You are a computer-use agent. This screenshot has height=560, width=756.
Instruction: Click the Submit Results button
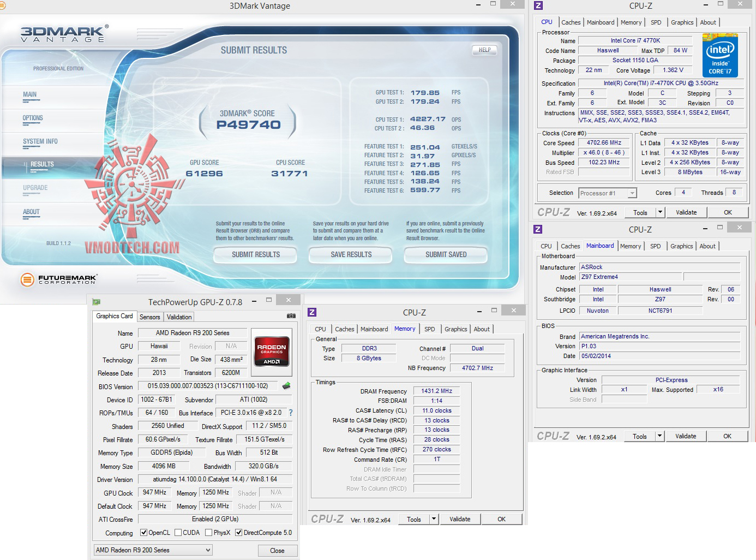pyautogui.click(x=256, y=254)
